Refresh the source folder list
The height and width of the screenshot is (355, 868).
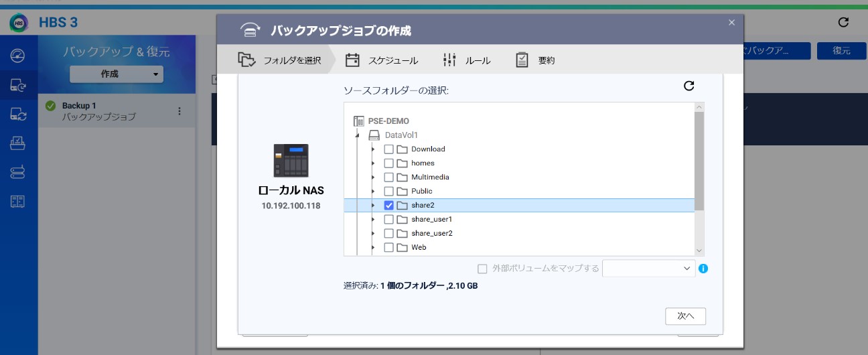coord(689,86)
